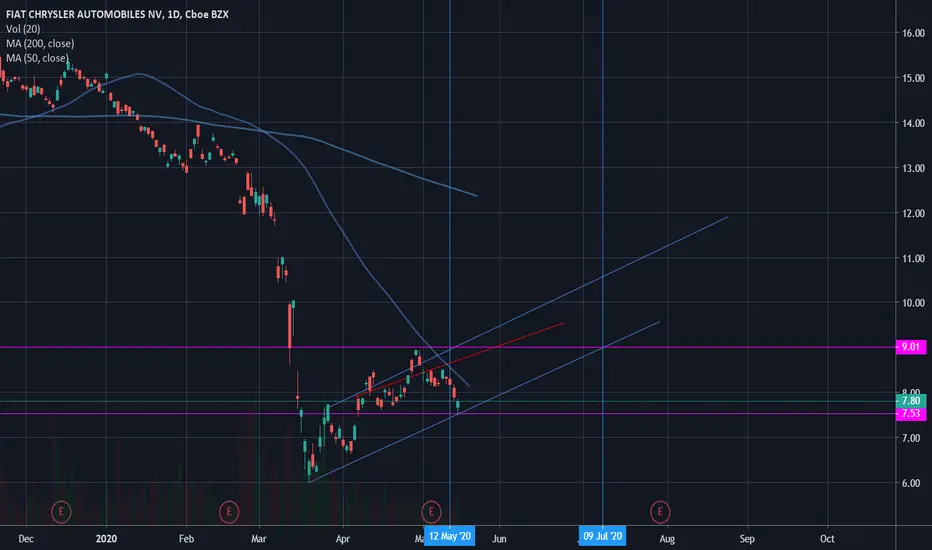932x550 pixels.
Task: Click the 2020 label on time axis
Action: click(x=106, y=539)
